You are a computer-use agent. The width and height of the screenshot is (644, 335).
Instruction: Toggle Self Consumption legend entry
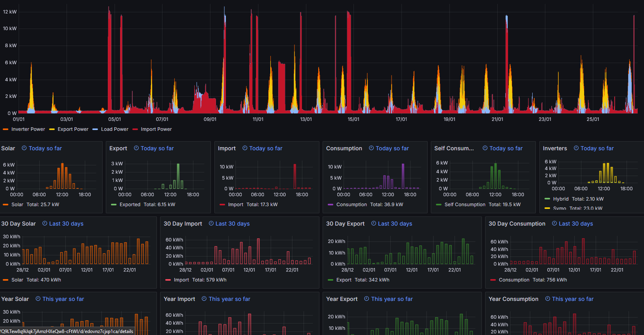[x=465, y=205]
